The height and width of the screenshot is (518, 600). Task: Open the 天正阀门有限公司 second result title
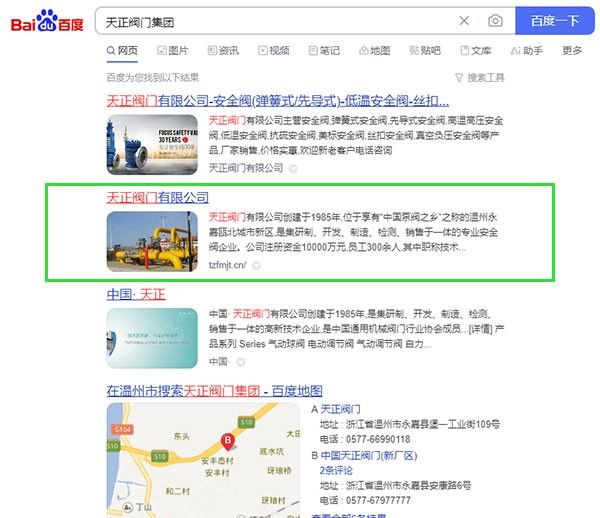tap(158, 198)
